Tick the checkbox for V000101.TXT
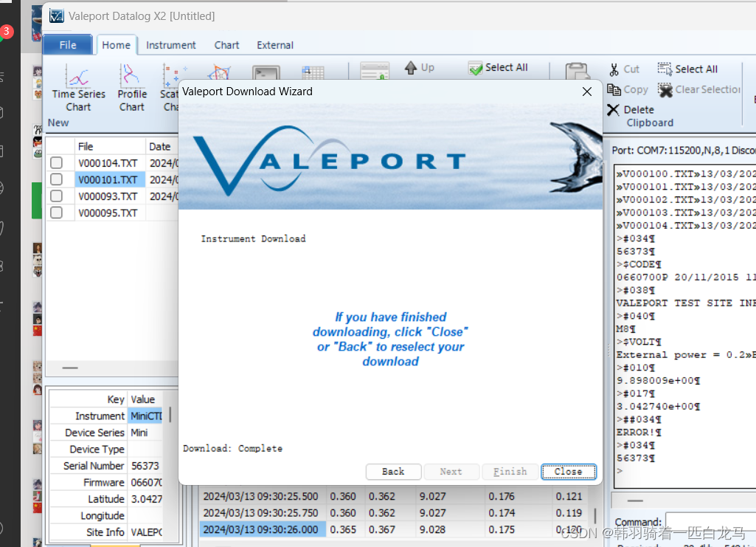 tap(56, 179)
